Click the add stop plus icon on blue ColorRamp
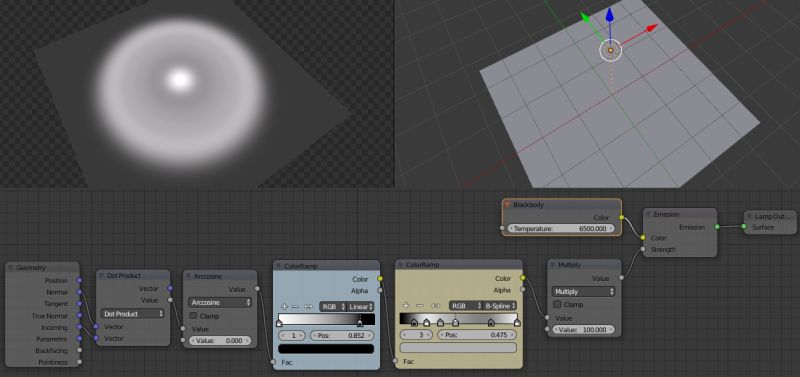Screen dimensions: 800x377 [x=285, y=307]
